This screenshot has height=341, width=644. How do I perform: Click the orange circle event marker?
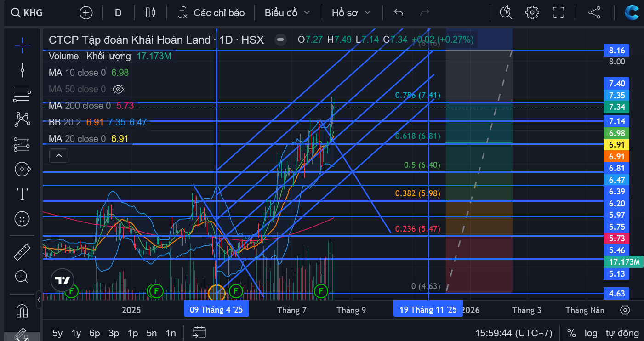[x=217, y=292]
